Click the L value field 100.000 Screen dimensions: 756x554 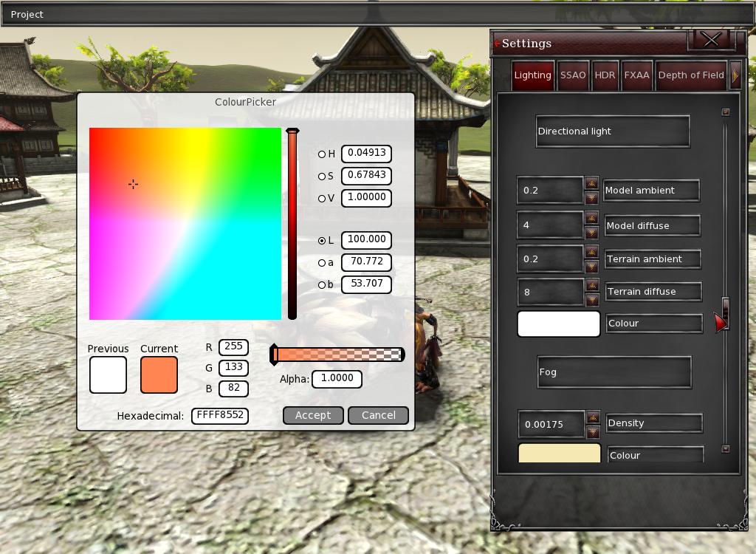[x=366, y=240]
